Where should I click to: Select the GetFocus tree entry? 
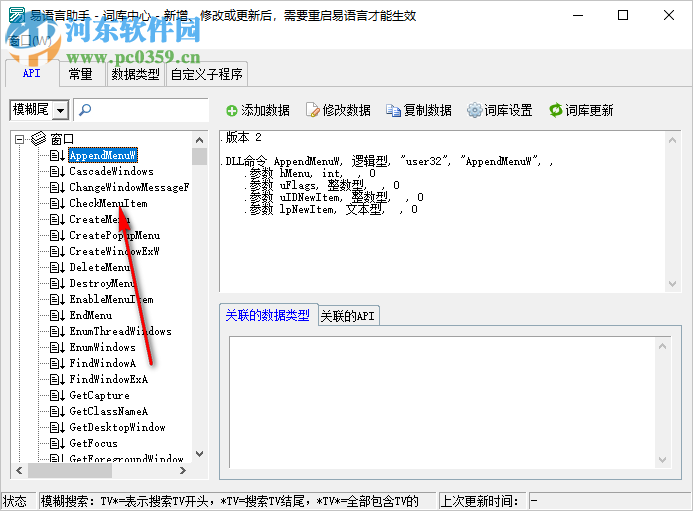pos(93,443)
